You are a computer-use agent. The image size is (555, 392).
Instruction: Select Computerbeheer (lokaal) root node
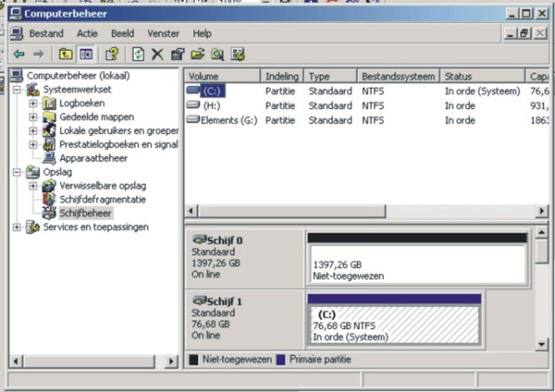click(78, 75)
